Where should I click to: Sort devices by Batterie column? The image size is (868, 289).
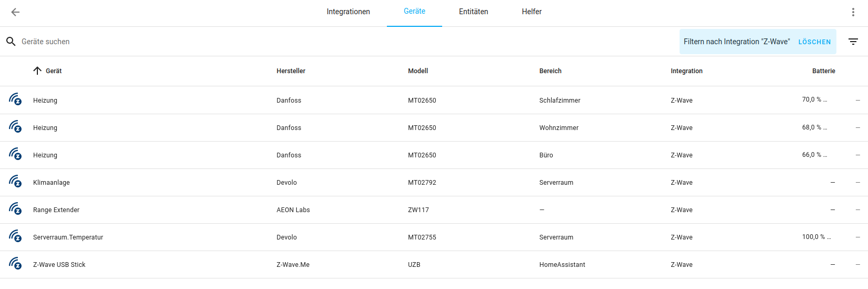(823, 71)
